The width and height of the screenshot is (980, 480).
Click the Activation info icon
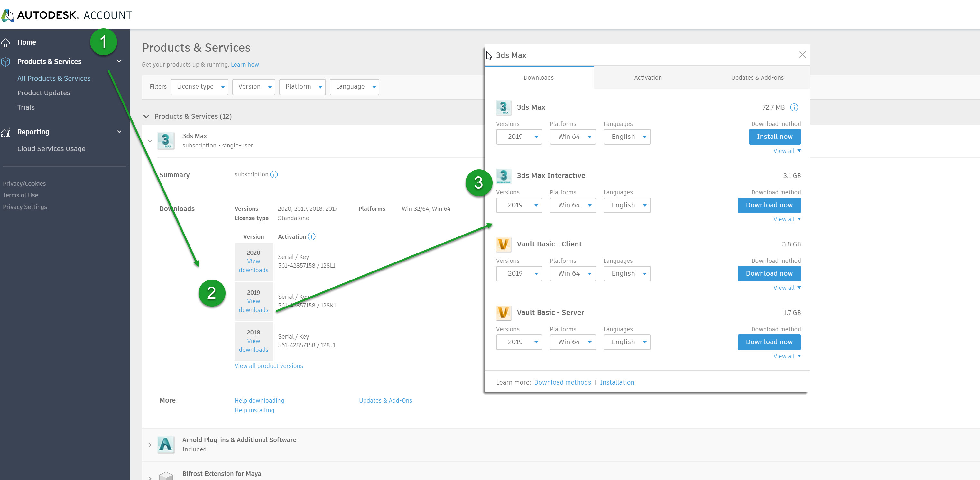click(x=311, y=236)
